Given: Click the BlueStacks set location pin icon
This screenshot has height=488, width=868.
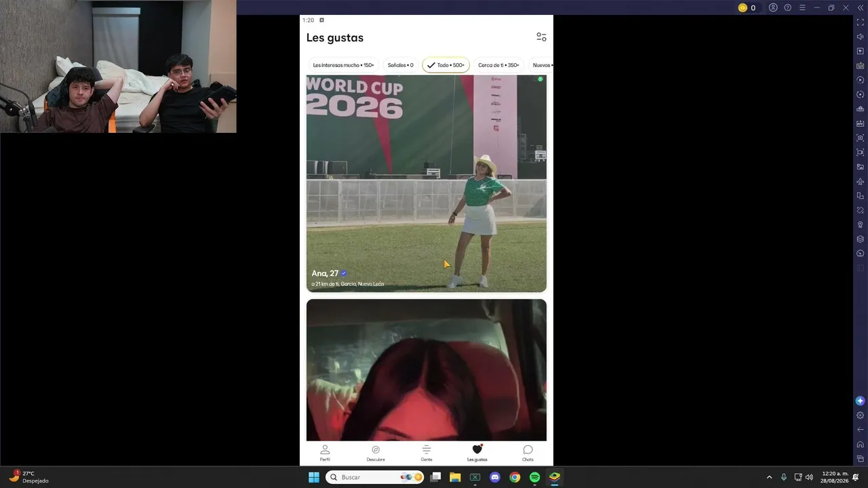Looking at the screenshot, I should (861, 224).
